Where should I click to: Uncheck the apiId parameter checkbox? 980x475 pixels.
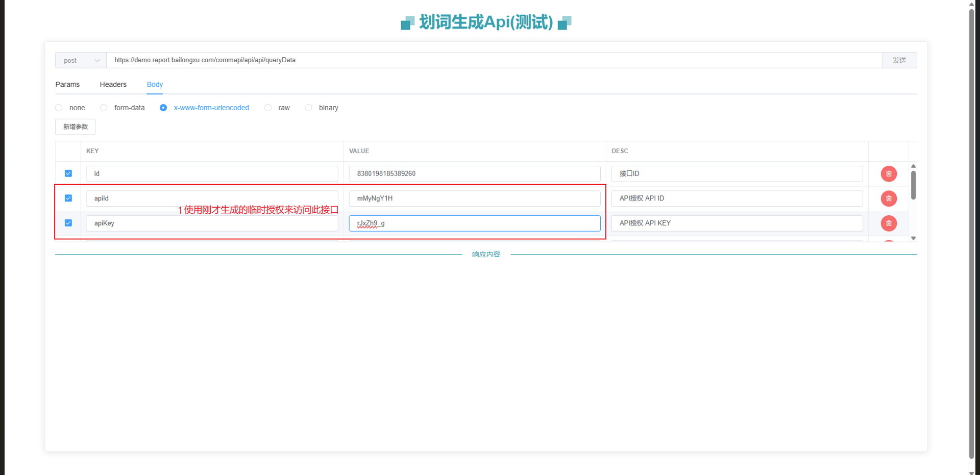(68, 198)
